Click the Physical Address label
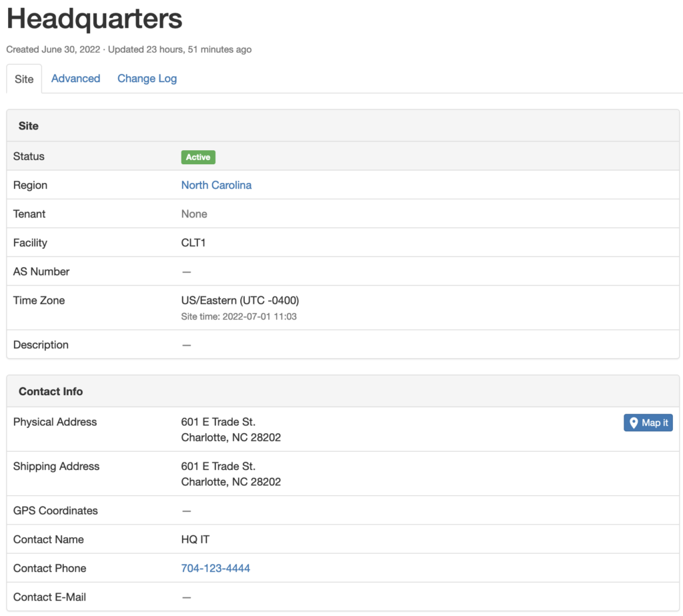This screenshot has height=616, width=683. click(x=55, y=422)
